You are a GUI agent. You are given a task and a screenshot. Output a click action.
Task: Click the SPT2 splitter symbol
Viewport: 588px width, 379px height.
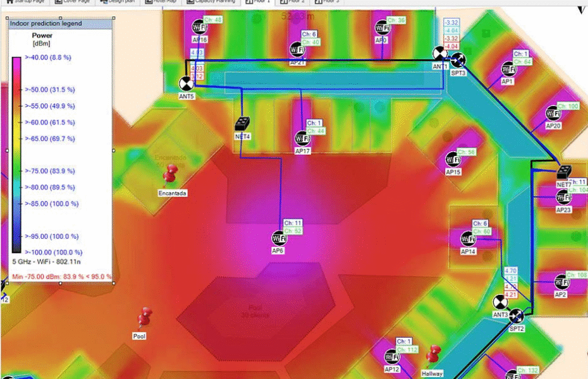pyautogui.click(x=517, y=315)
